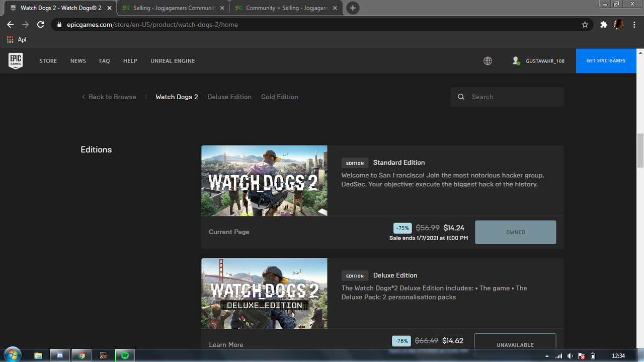Click the $14.24 sale price

(x=454, y=228)
